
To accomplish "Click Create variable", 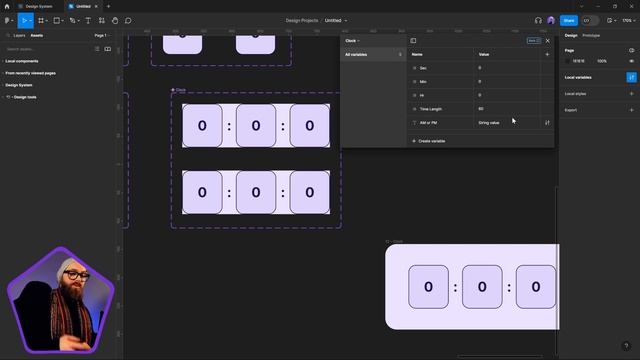I will 429,141.
